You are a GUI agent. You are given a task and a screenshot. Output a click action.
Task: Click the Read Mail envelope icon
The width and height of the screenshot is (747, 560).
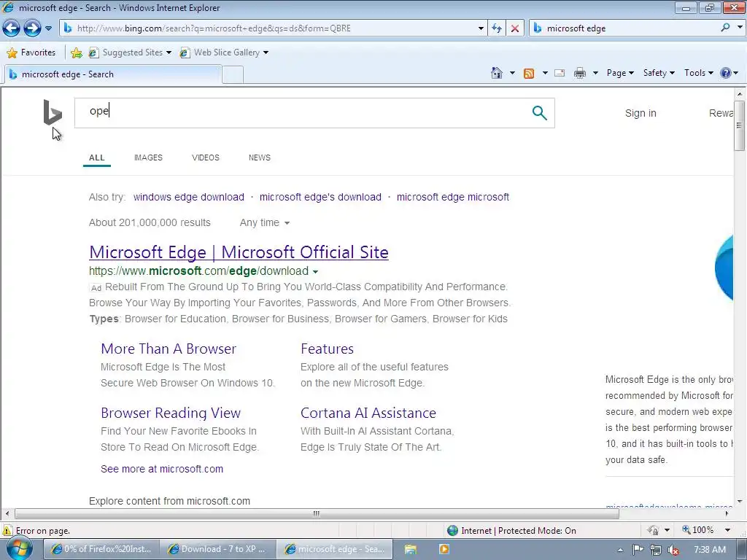[560, 73]
